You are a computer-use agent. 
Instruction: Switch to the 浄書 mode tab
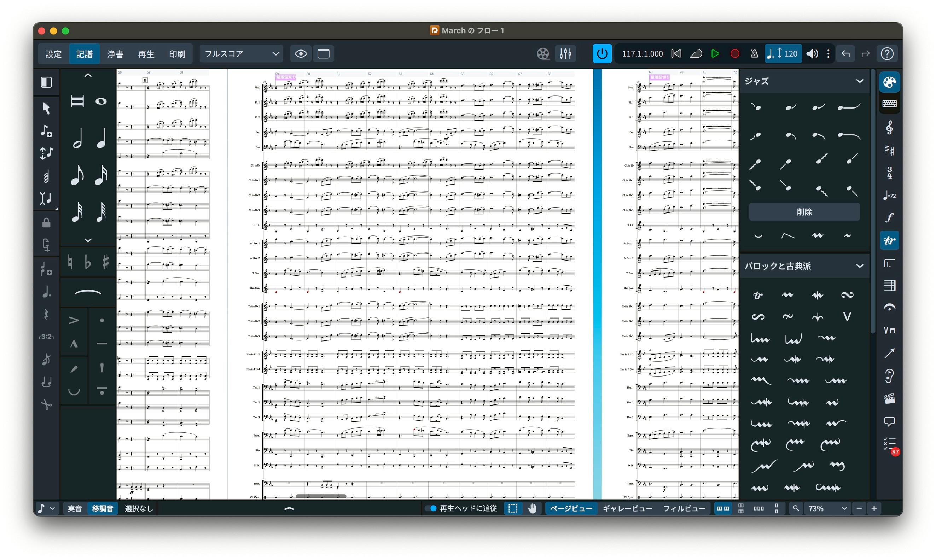[x=115, y=54]
